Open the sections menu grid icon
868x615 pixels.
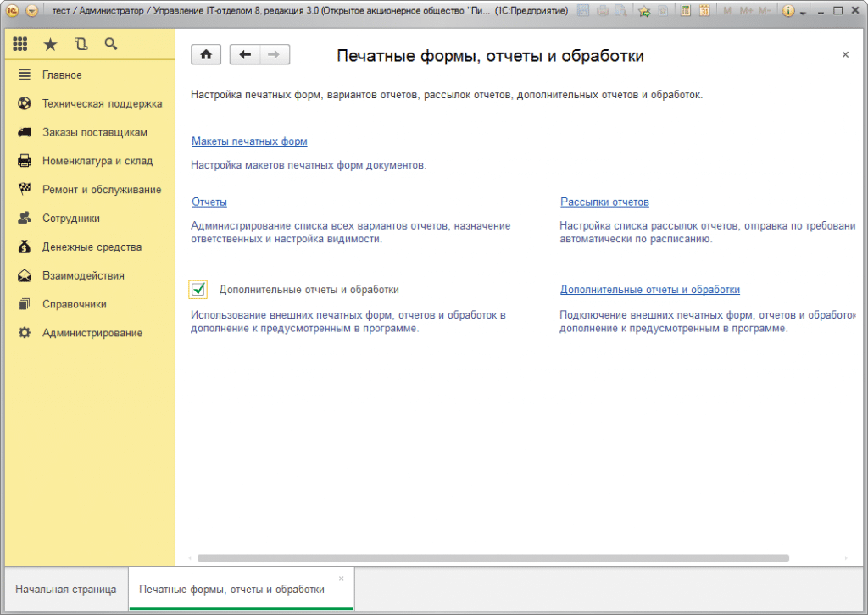tap(20, 44)
